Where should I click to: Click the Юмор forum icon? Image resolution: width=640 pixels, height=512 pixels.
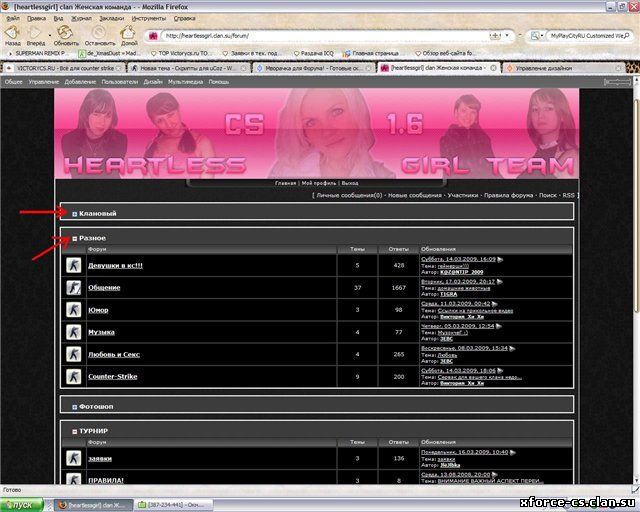point(73,310)
